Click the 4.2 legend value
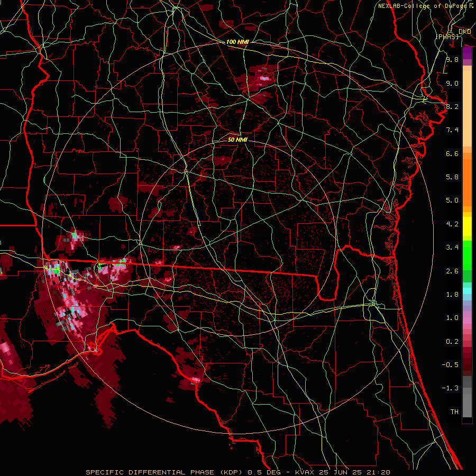This screenshot has height=476, width=476. 452,224
